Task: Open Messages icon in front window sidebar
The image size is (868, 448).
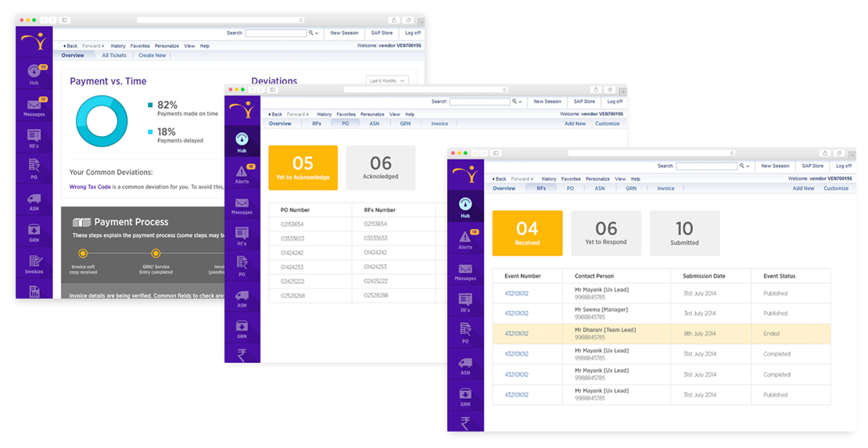Action: 465,269
